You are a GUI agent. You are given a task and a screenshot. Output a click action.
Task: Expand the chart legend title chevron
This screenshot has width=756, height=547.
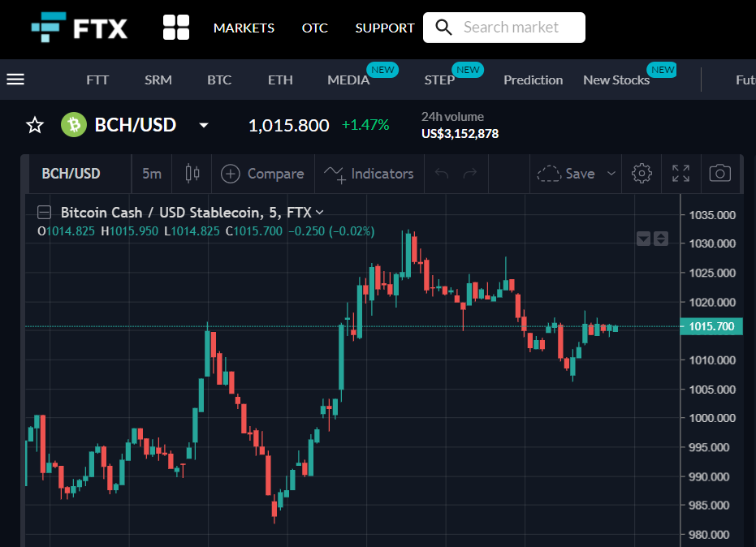pyautogui.click(x=319, y=212)
